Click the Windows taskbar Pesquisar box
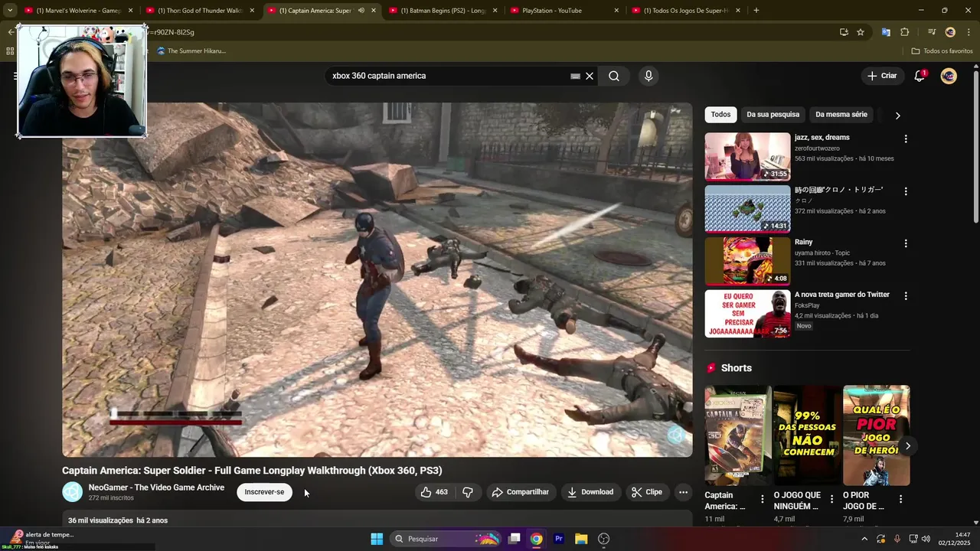 tap(446, 539)
